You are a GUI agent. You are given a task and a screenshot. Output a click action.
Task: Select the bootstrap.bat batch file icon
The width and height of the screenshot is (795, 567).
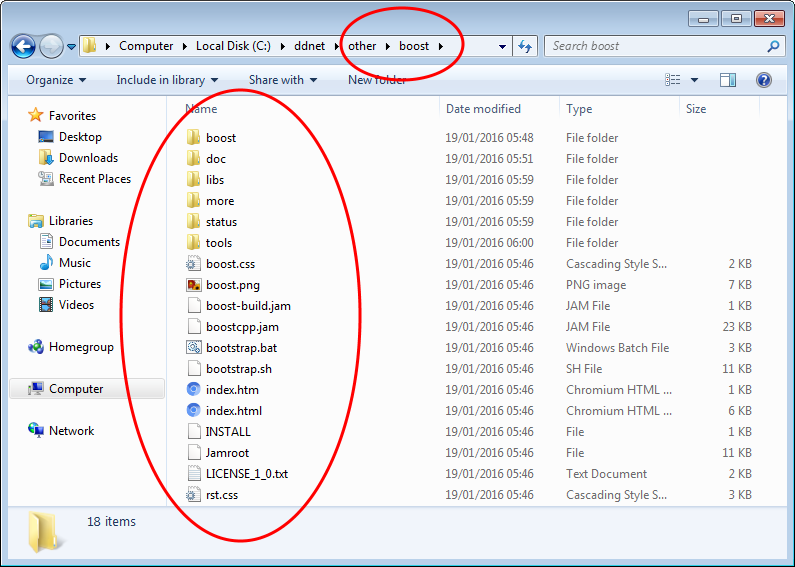coord(194,348)
